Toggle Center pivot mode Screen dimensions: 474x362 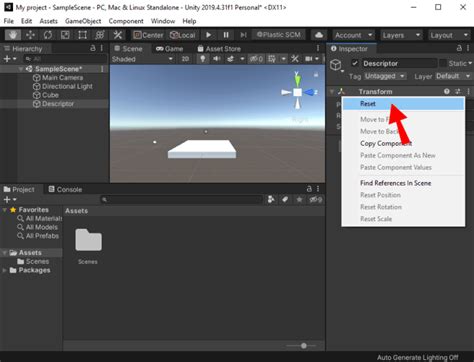pos(148,35)
